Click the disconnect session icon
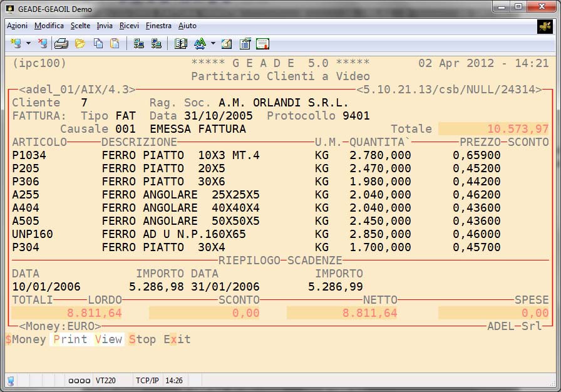This screenshot has height=392, width=561. coord(42,44)
